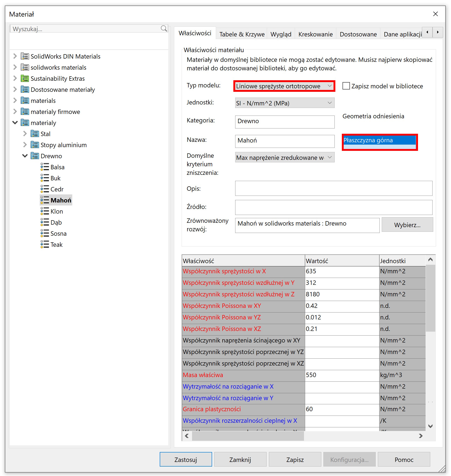The image size is (451, 476).
Task: Click the Pomoc button
Action: 404,459
